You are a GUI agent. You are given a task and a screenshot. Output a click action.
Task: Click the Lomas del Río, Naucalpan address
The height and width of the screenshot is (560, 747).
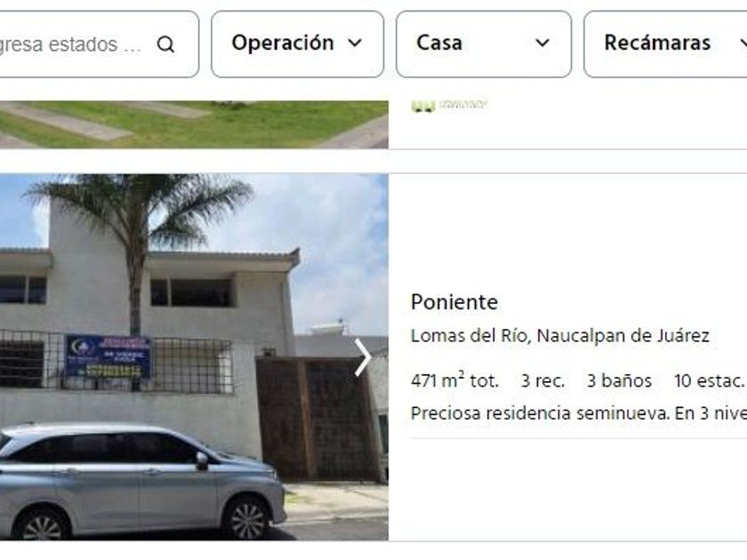click(x=559, y=336)
